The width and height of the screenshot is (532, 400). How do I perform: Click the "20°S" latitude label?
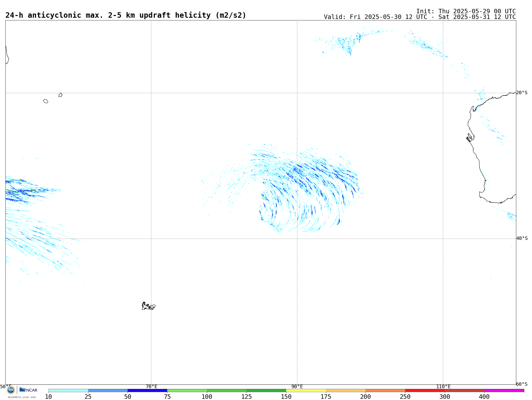pyautogui.click(x=522, y=93)
